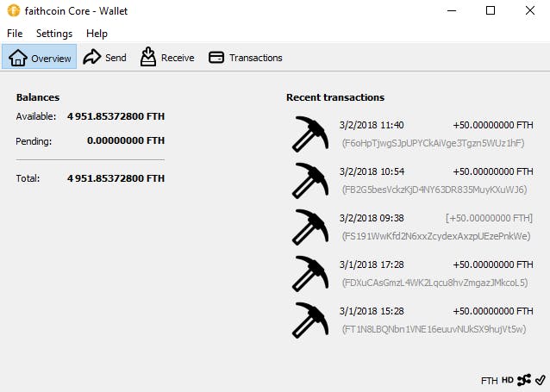The width and height of the screenshot is (550, 392).
Task: Click the mining pickaxe icon for 3/2/2018 11:40
Action: point(310,134)
